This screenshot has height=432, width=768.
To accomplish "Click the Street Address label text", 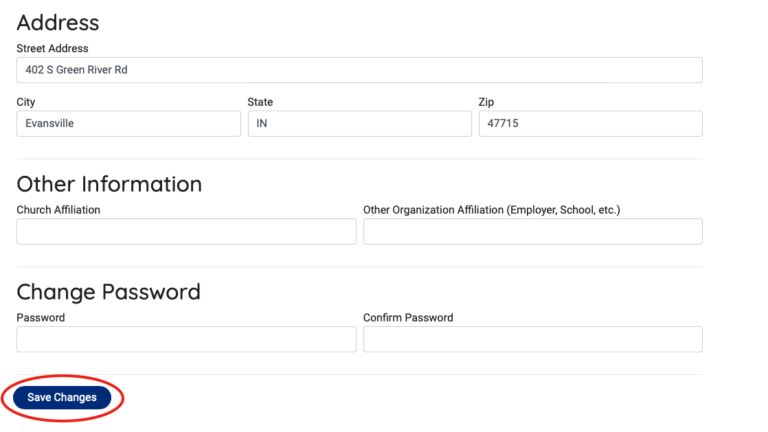I will [52, 48].
